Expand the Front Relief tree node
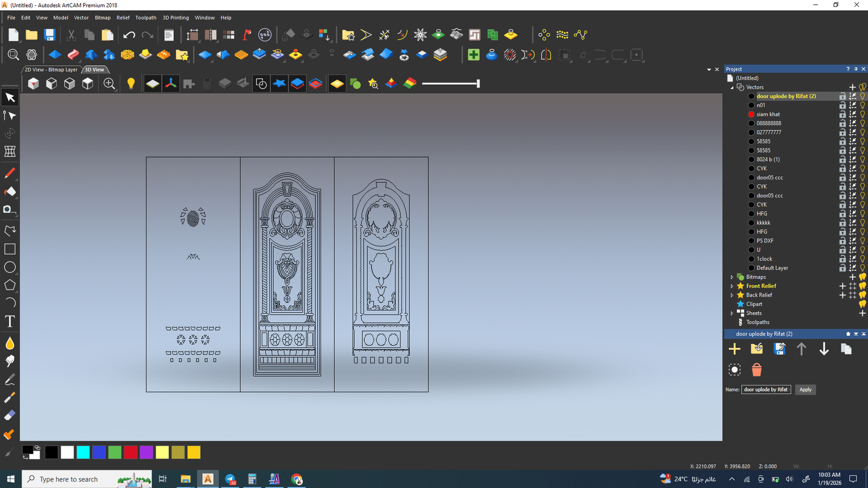This screenshot has height=488, width=868. tap(732, 286)
